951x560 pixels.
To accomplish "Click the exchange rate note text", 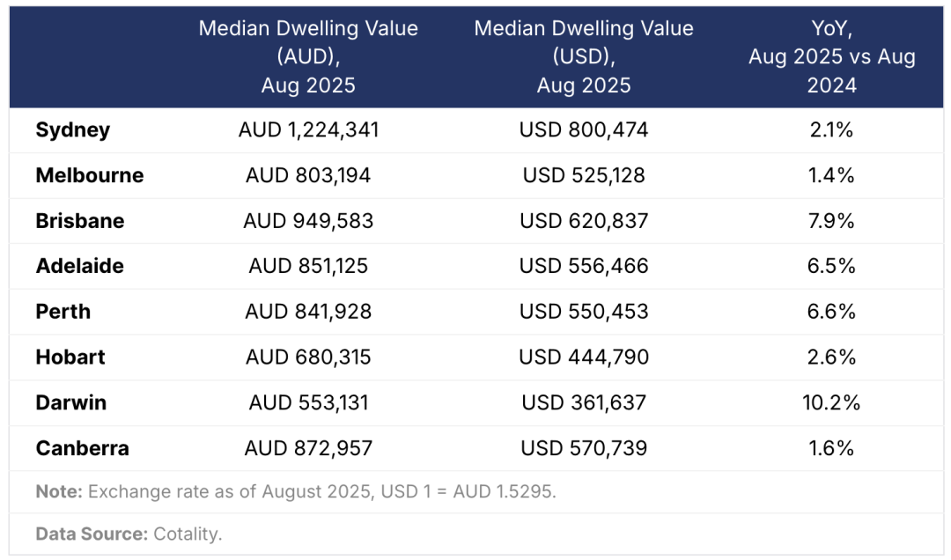I will (x=296, y=492).
